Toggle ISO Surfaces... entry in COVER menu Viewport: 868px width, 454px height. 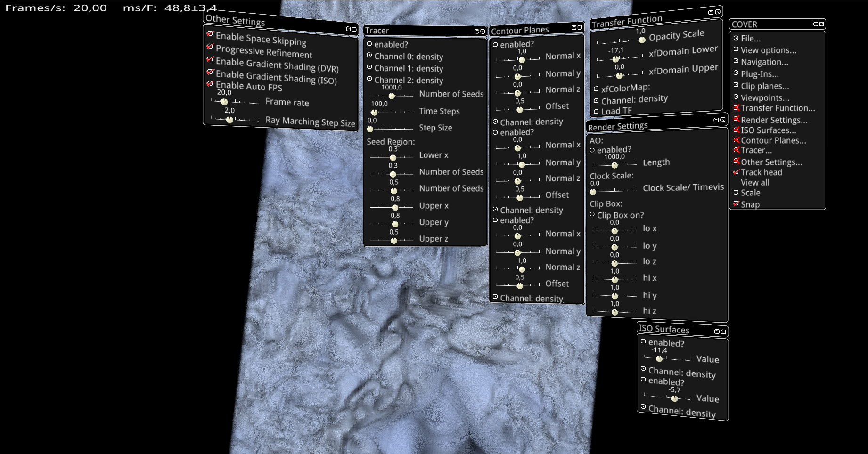point(769,130)
